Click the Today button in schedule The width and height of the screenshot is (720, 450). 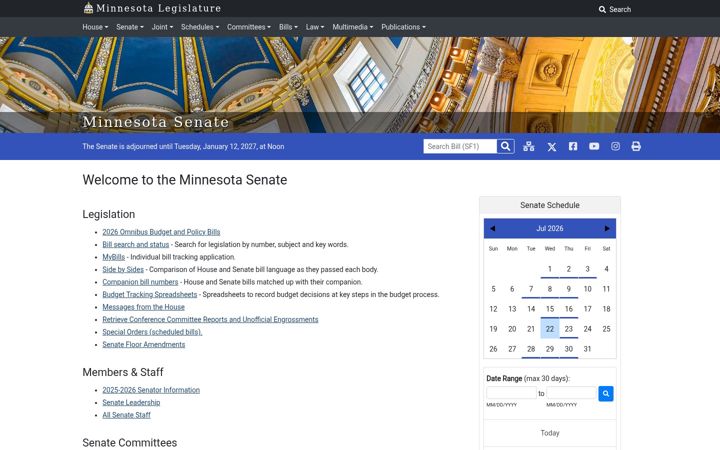550,433
